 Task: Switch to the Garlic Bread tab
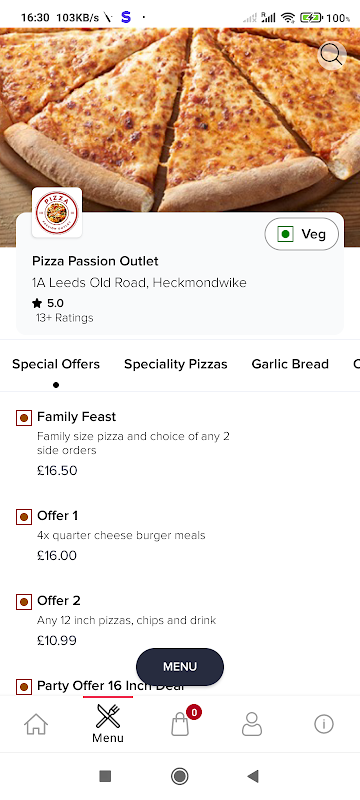pyautogui.click(x=290, y=364)
